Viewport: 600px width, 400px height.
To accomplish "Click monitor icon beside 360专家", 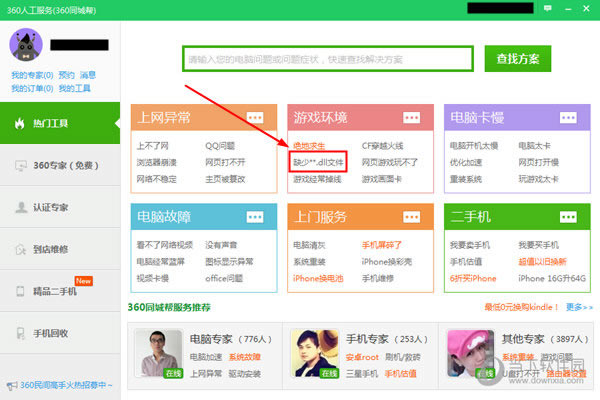I will 21,166.
